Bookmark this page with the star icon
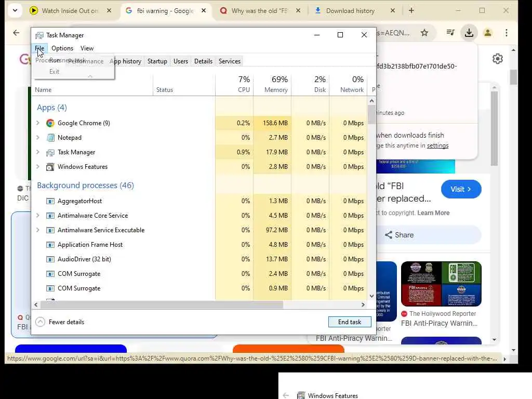 click(424, 33)
